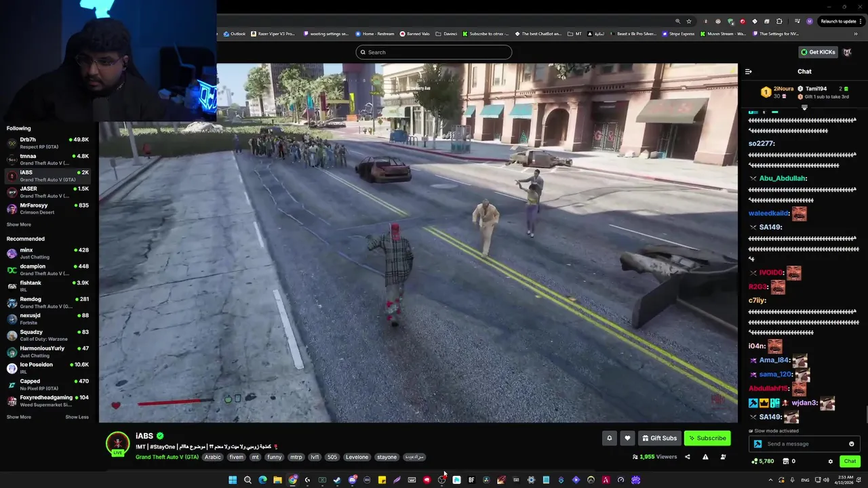
Task: Open Foxyredheadgaming recommended channel
Action: [47, 401]
